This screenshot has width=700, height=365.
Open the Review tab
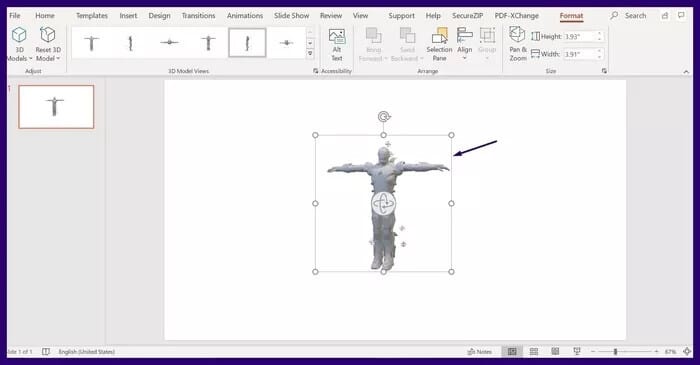pos(331,16)
